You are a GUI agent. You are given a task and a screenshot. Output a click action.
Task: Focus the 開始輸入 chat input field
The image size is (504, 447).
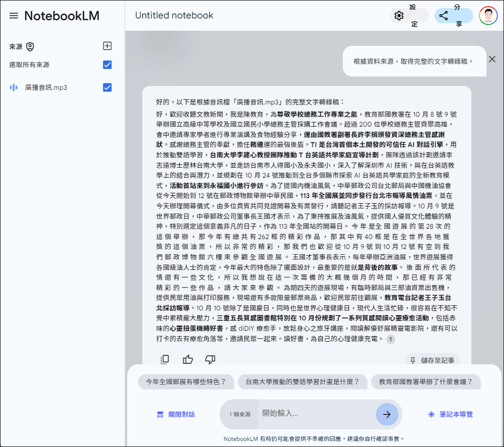point(316,413)
